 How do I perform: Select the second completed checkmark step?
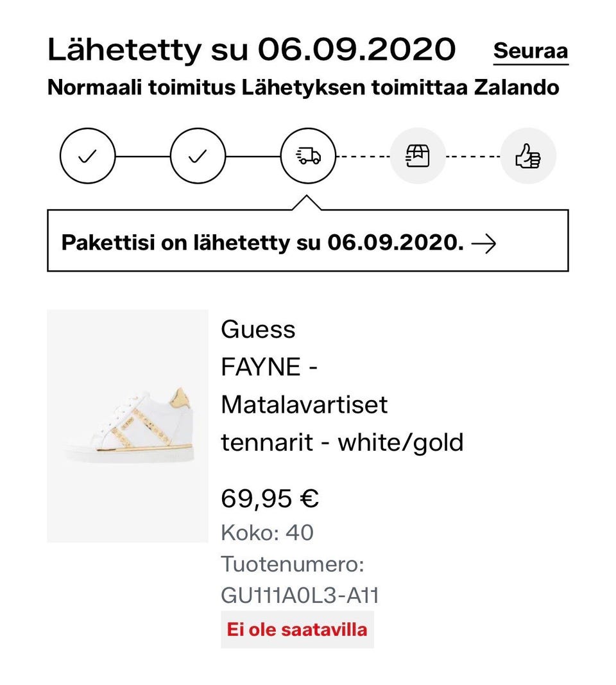coord(198,156)
